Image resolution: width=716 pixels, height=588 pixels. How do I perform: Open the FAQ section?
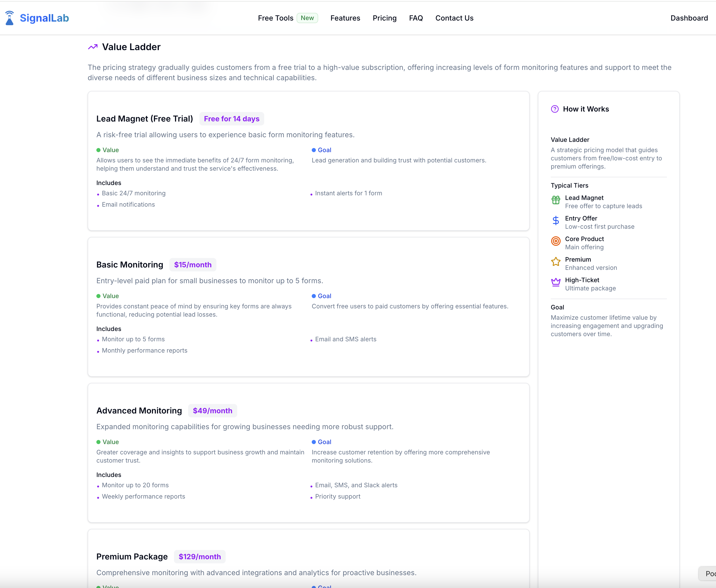416,18
